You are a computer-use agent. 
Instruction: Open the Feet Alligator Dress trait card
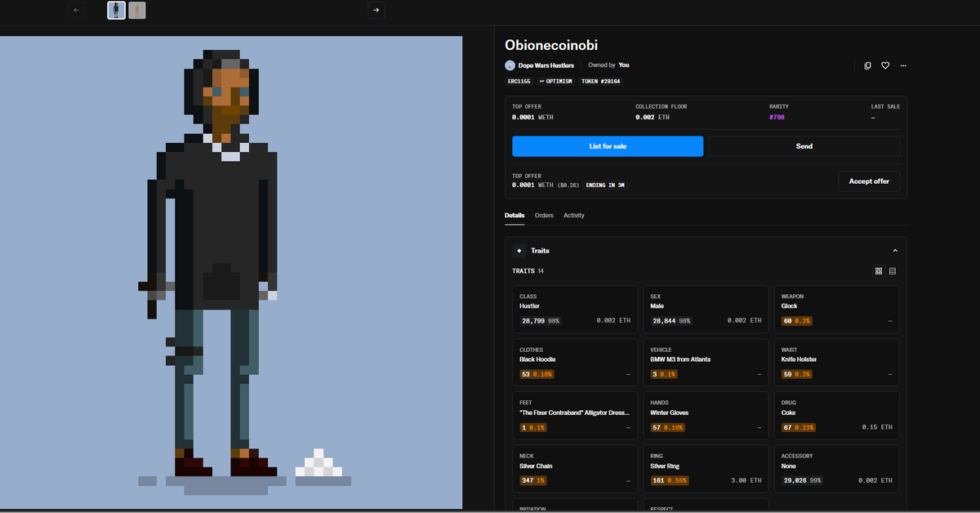point(575,417)
